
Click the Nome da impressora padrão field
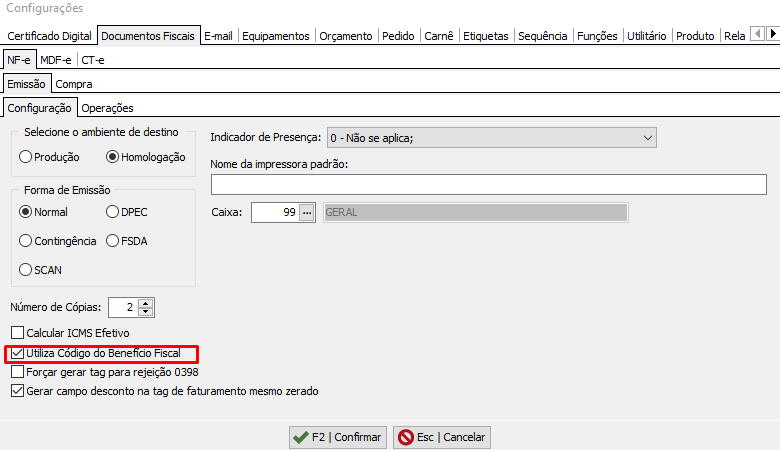point(488,184)
